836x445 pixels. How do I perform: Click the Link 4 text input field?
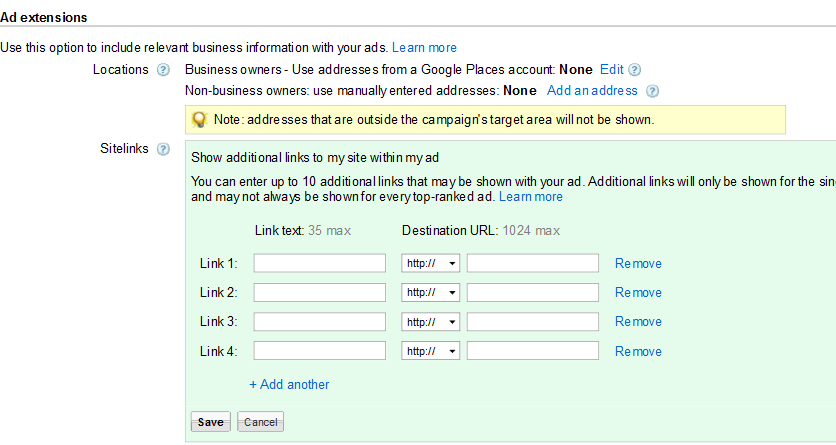click(319, 352)
